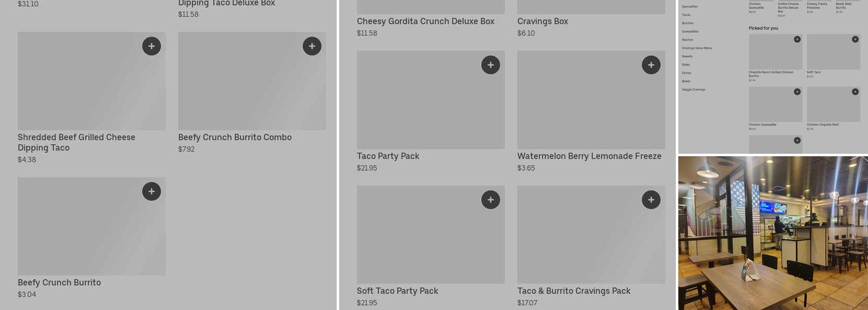
Task: Add Taco & Burrito Cravings Pack
Action: pyautogui.click(x=651, y=200)
